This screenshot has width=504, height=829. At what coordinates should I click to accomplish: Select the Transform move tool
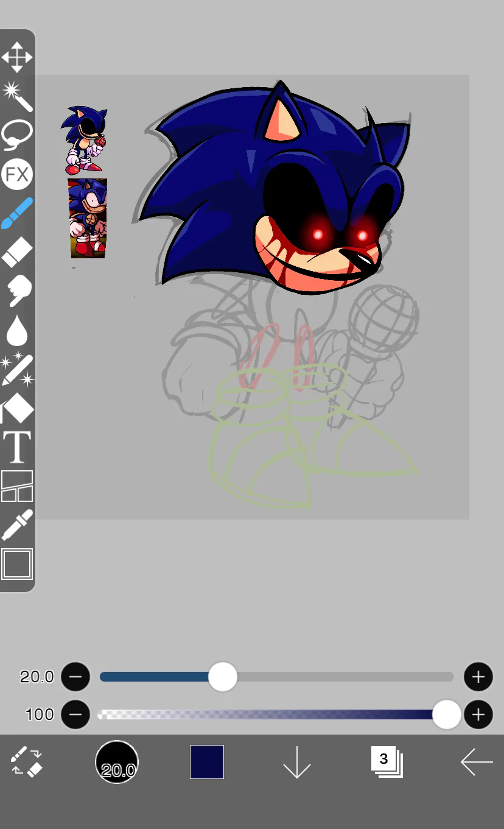point(16,57)
